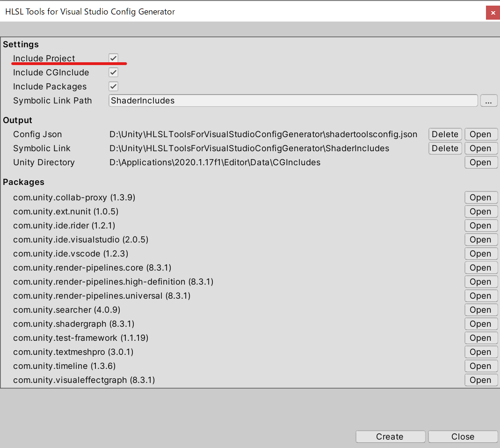Toggle the Include CGInclude checkbox
This screenshot has height=448, width=500.
click(113, 72)
